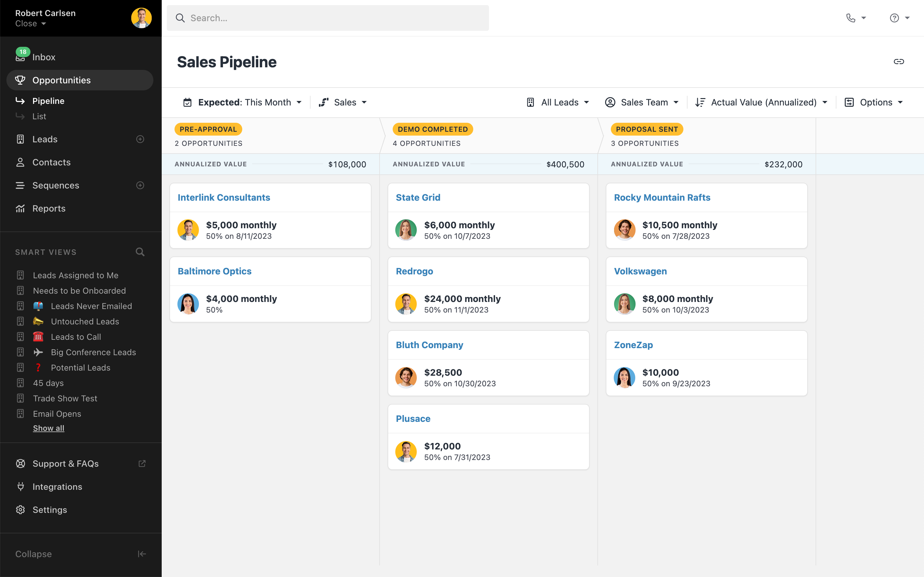Open the Interlink Consultants opportunity link

(x=224, y=197)
